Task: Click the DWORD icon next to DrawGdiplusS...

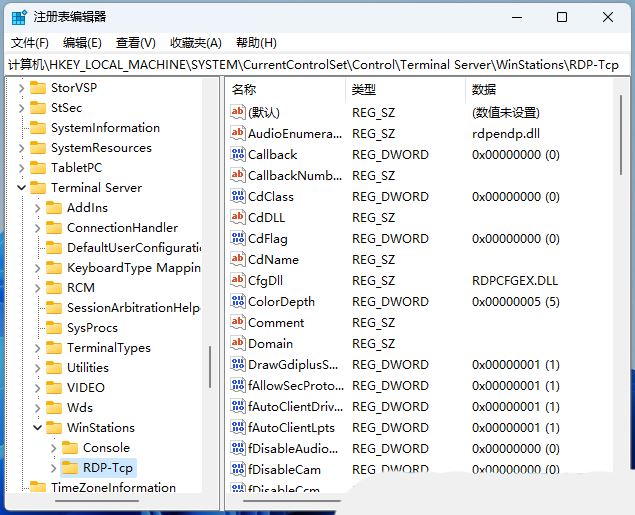Action: coord(238,364)
